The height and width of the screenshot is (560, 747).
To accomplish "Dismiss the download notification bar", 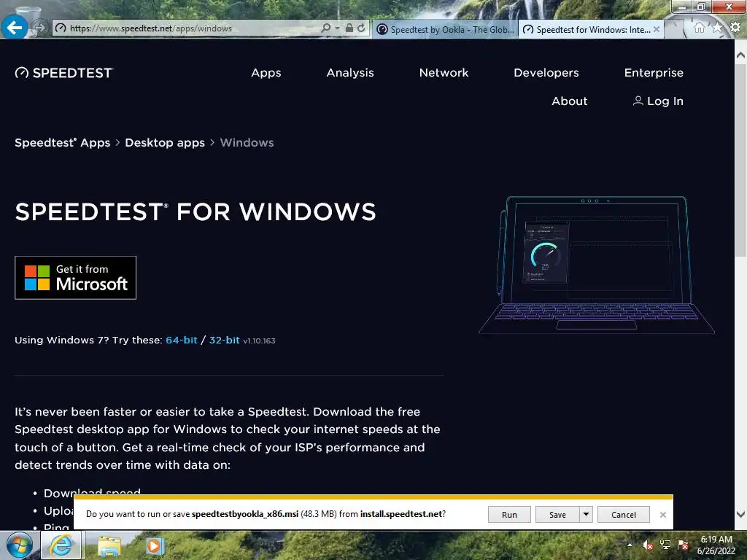I will click(x=662, y=515).
